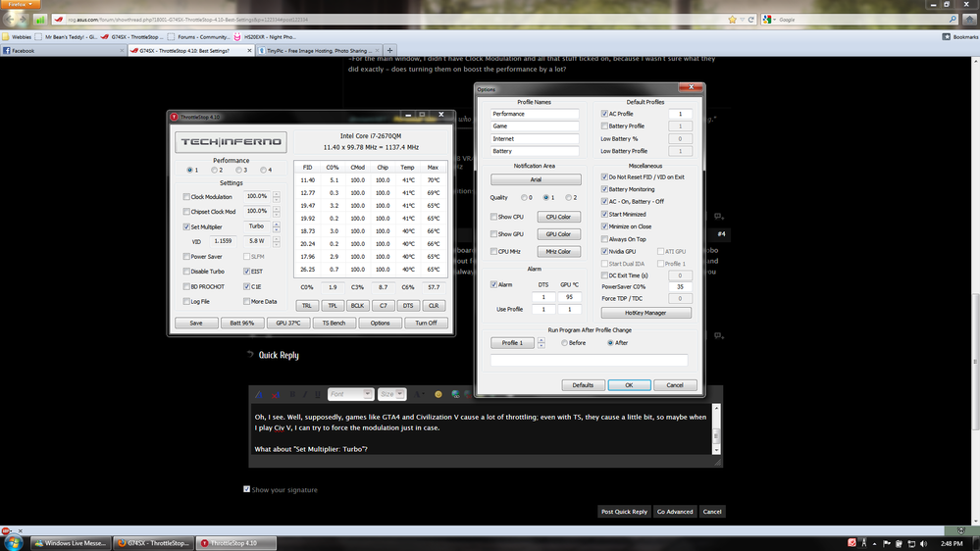Open the Forums - Community bookmark
The image size is (980, 551).
(x=199, y=37)
